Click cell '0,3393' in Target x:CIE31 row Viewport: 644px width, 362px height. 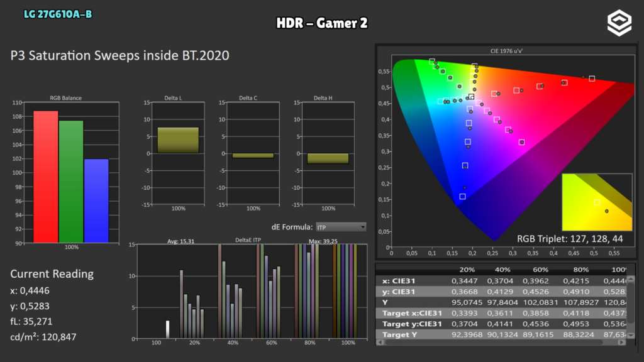(x=465, y=313)
